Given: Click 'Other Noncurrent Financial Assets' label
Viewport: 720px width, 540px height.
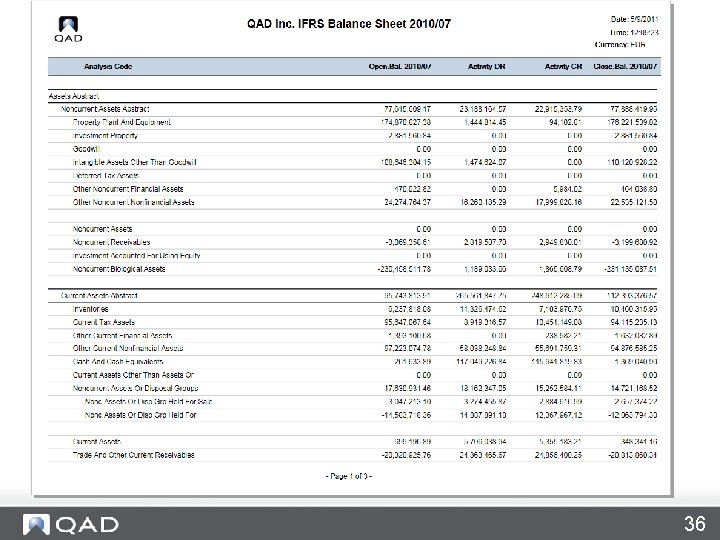Looking at the screenshot, I should click(128, 189).
